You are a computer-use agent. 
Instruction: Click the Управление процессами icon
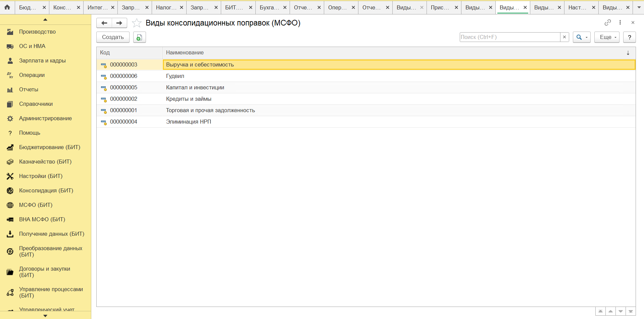pos(10,292)
